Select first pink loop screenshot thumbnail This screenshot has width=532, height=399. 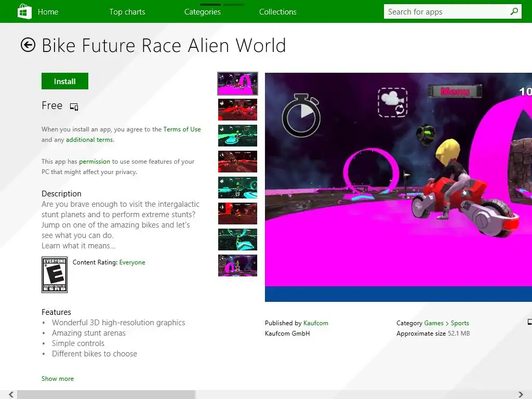[237, 84]
